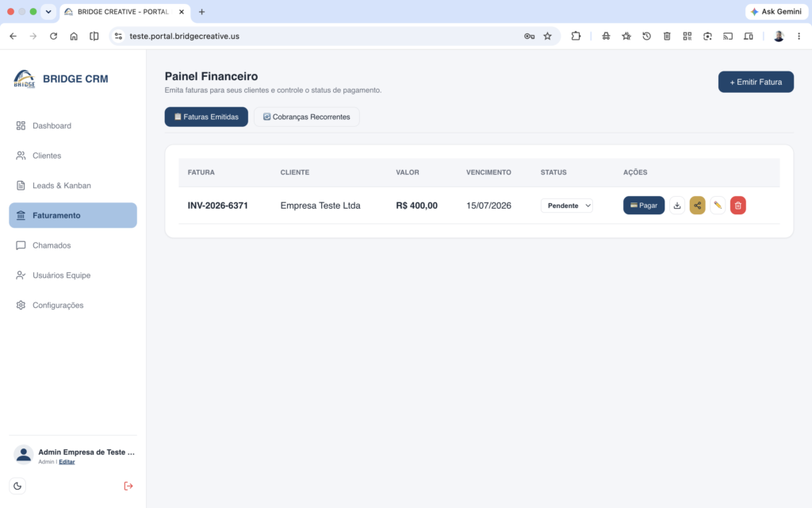Click the QR code extension icon
This screenshot has height=508, width=812.
[x=688, y=37]
